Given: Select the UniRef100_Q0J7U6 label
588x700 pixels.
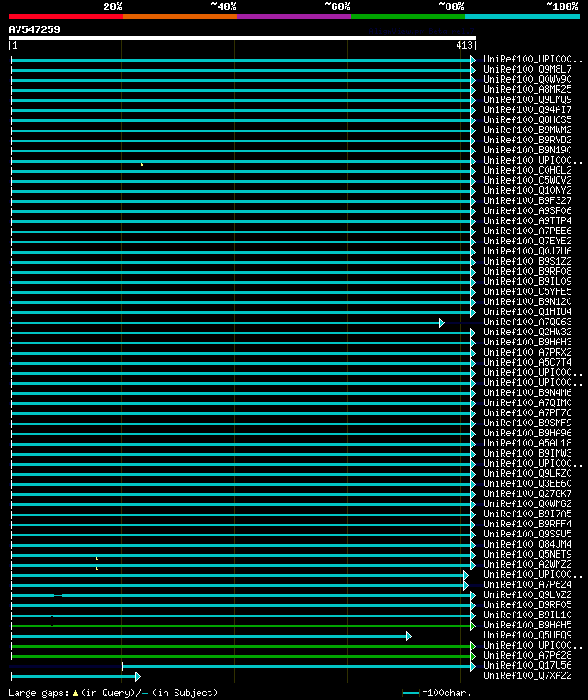Looking at the screenshot, I should pyautogui.click(x=527, y=252).
